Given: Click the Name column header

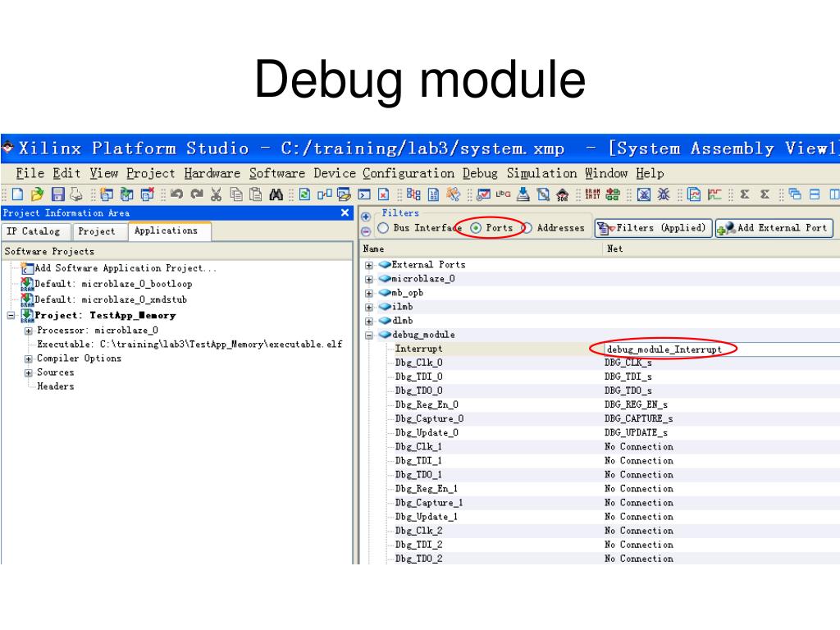Looking at the screenshot, I should pos(373,249).
